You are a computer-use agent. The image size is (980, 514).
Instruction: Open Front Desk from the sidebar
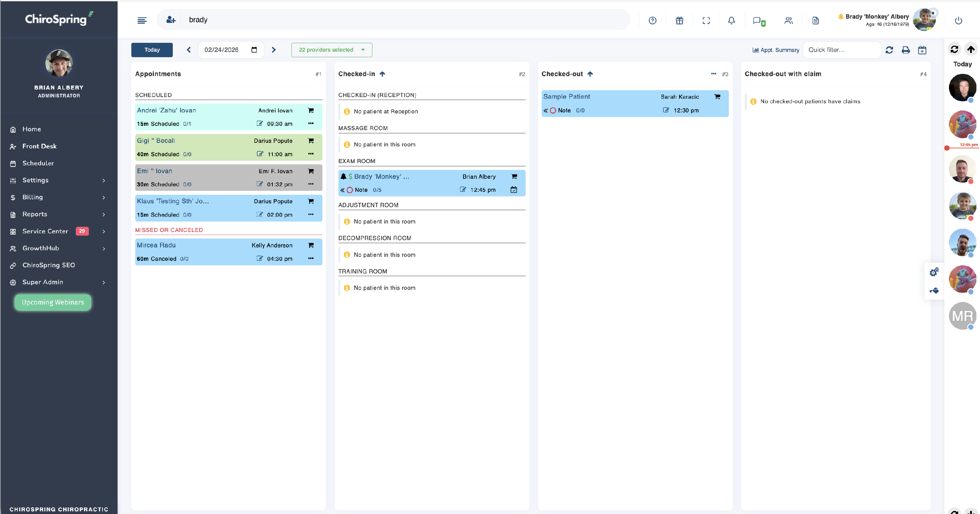coord(39,146)
